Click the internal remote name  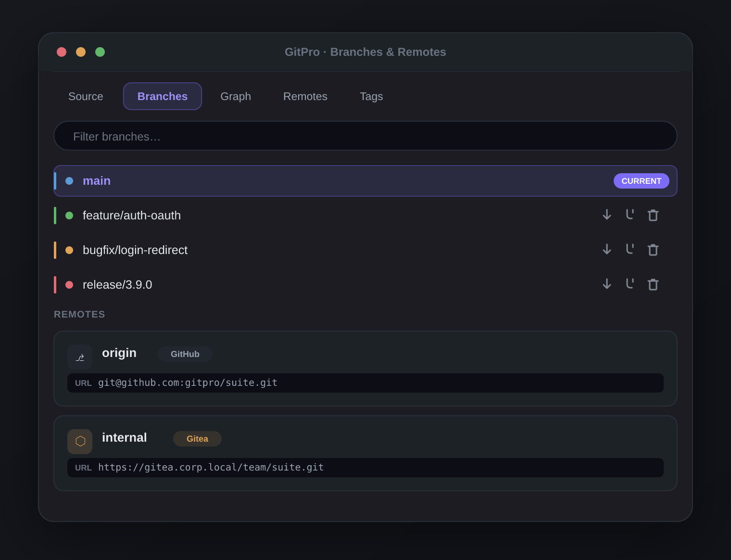125,438
